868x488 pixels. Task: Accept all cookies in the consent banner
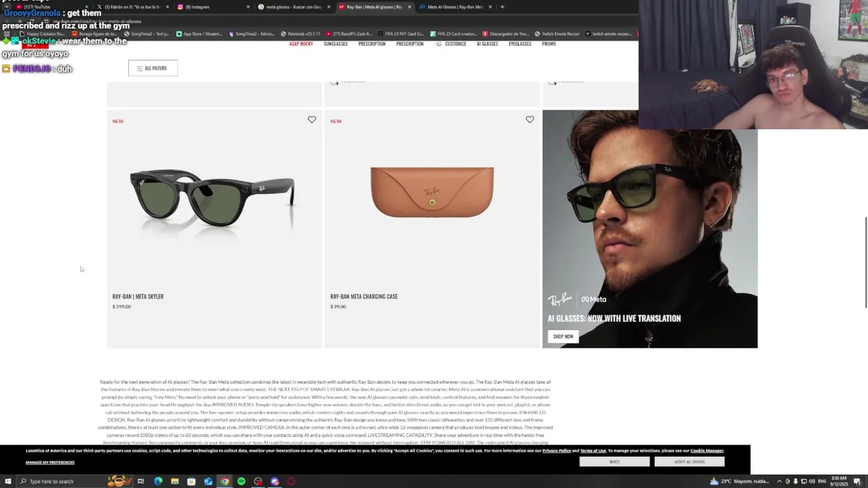[690, 462]
